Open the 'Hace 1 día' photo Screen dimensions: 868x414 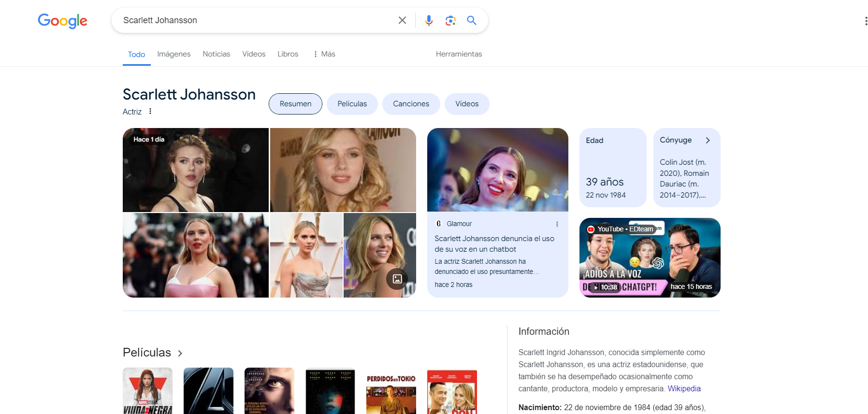pos(195,170)
